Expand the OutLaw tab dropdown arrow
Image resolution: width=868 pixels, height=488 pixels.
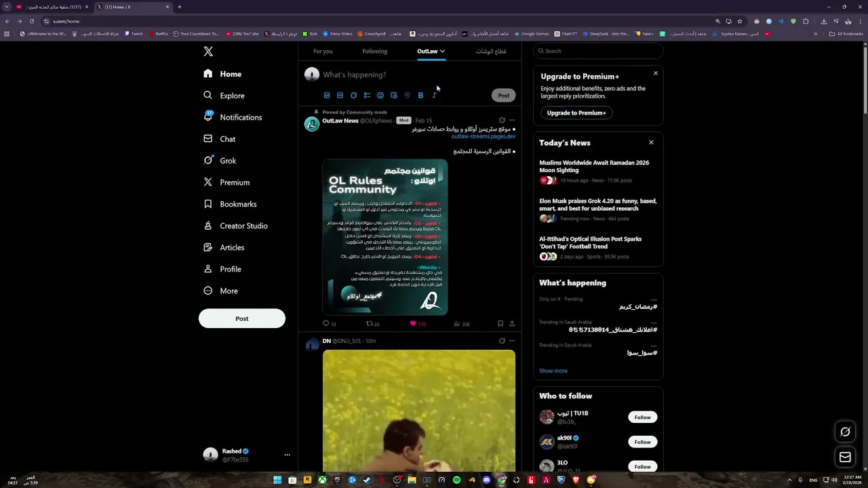click(x=442, y=52)
